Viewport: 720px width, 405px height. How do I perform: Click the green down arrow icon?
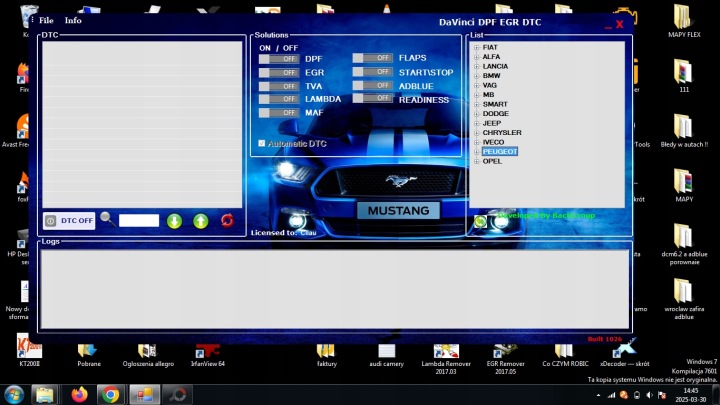pos(174,221)
